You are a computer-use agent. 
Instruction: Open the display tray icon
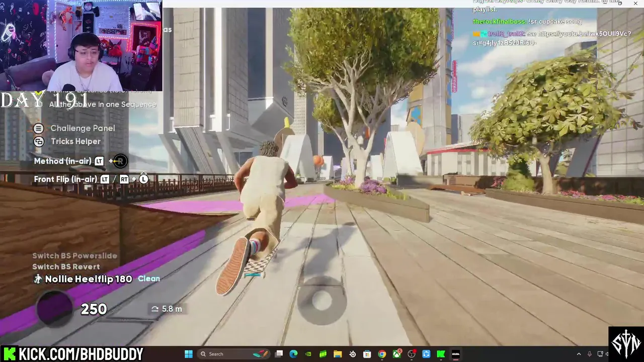coord(600,354)
